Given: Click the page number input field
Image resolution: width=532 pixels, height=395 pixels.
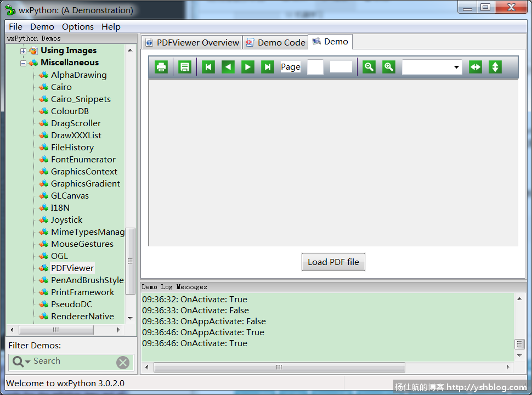Looking at the screenshot, I should point(315,67).
